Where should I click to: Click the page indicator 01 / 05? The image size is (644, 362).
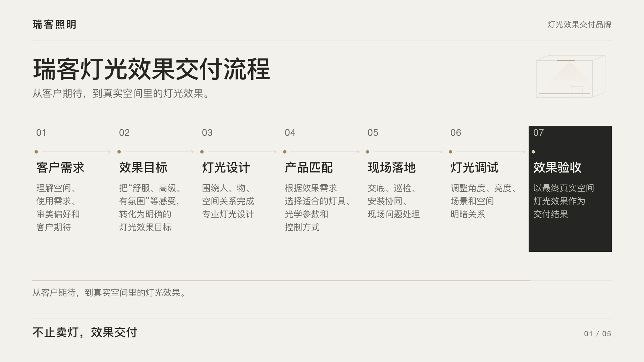click(x=598, y=334)
